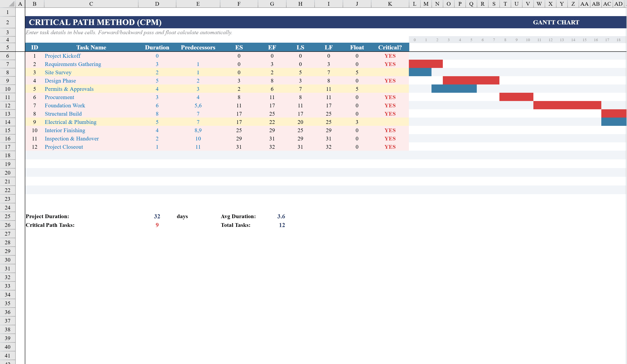Click column K header
627x364 pixels.
(x=390, y=4)
